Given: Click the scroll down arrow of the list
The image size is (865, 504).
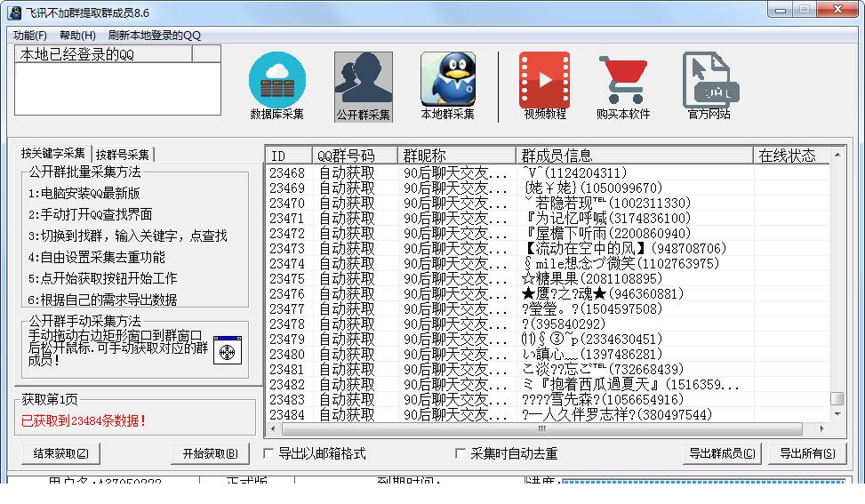Looking at the screenshot, I should (x=837, y=414).
